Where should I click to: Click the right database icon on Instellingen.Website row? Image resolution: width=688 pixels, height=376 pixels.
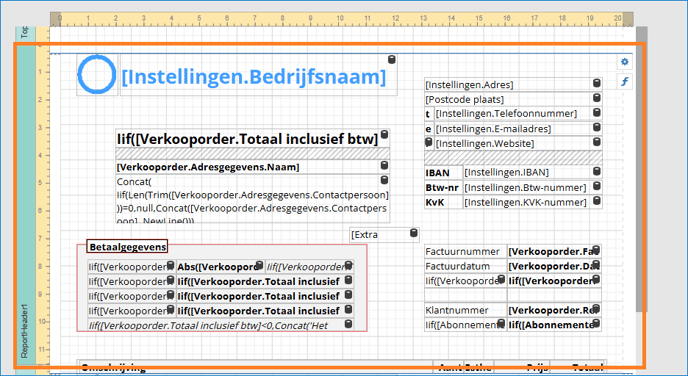(x=597, y=142)
